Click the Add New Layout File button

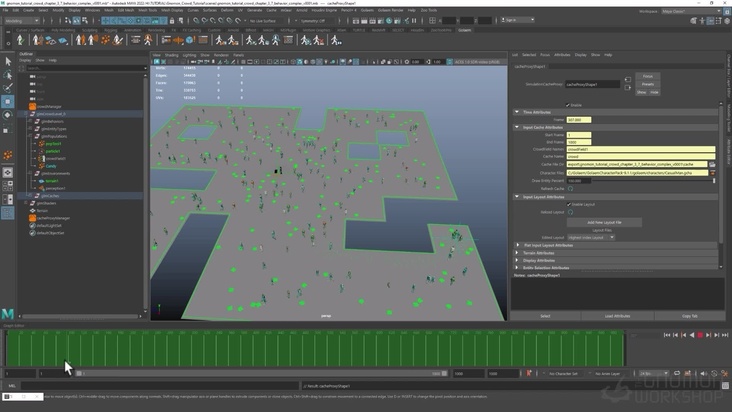click(604, 222)
